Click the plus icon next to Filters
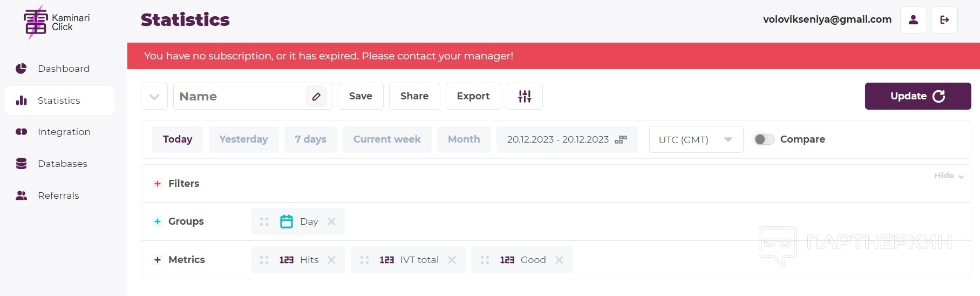This screenshot has height=296, width=980. pyautogui.click(x=158, y=184)
